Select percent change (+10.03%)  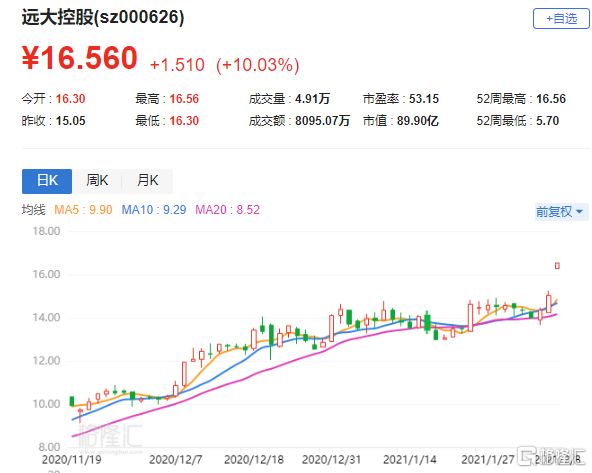point(258,65)
